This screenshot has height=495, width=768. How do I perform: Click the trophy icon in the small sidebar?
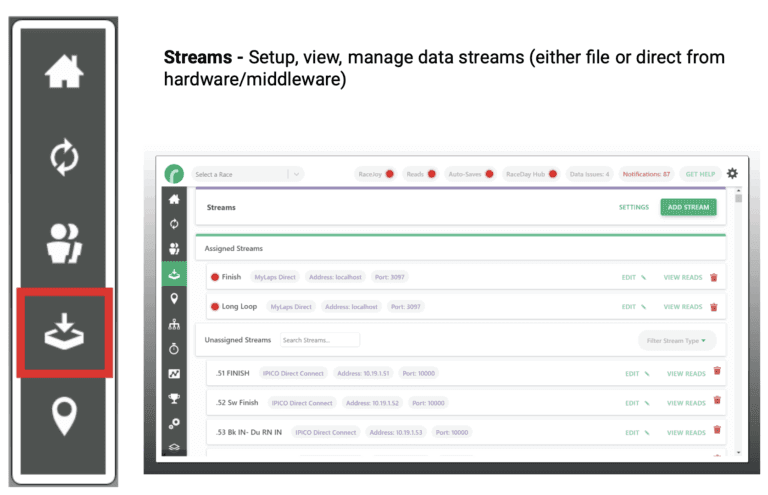click(x=175, y=398)
